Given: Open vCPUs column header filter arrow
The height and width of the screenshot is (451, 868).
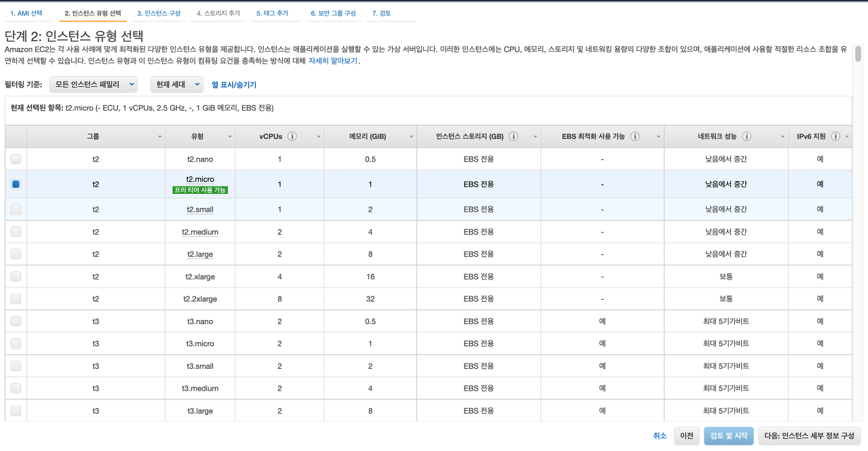Looking at the screenshot, I should click(x=319, y=137).
